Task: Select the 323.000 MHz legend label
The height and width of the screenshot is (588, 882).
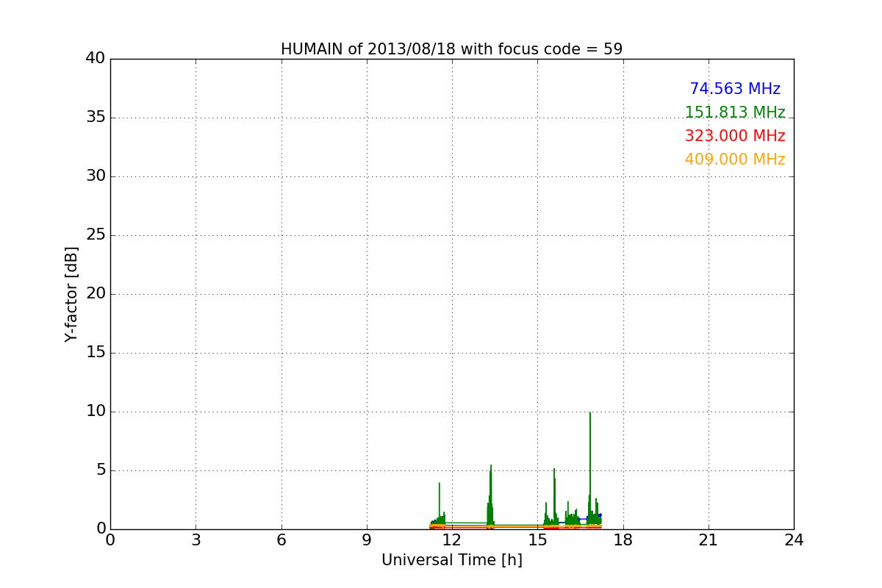Action: 735,136
